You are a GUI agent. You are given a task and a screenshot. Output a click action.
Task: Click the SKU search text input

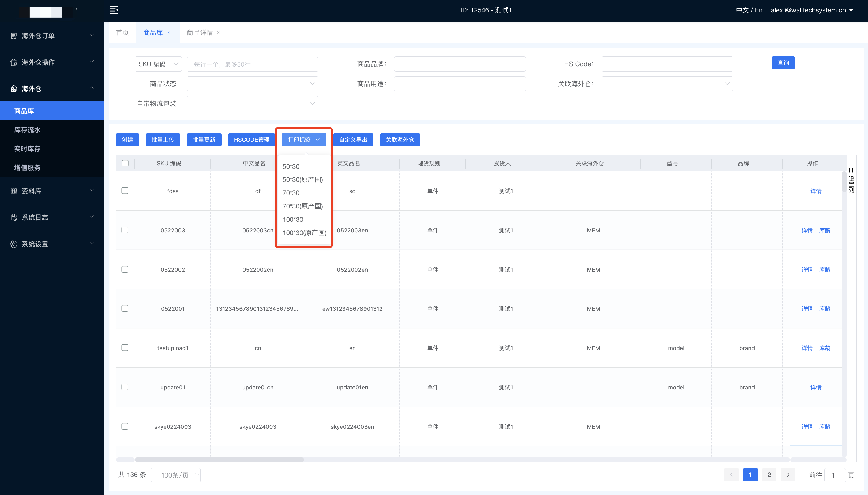coord(252,64)
